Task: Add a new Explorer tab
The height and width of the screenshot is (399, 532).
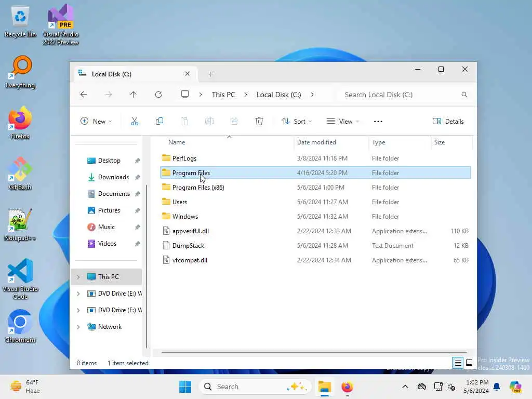Action: [210, 74]
